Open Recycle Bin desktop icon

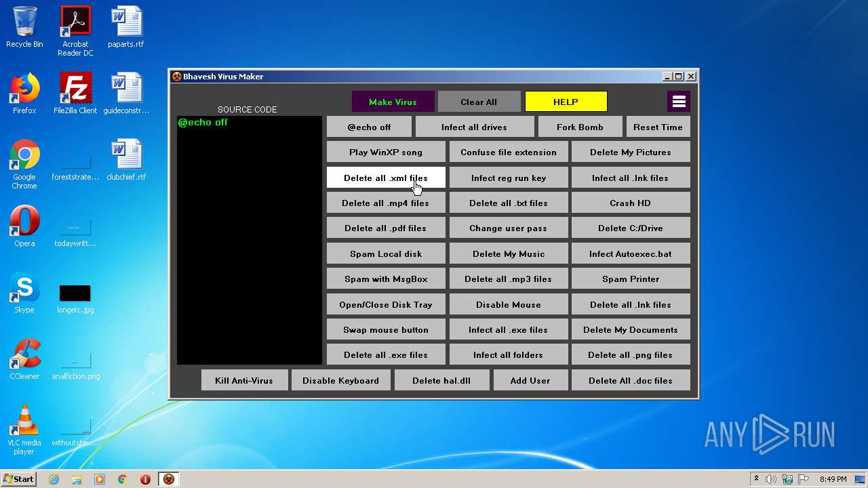(24, 27)
